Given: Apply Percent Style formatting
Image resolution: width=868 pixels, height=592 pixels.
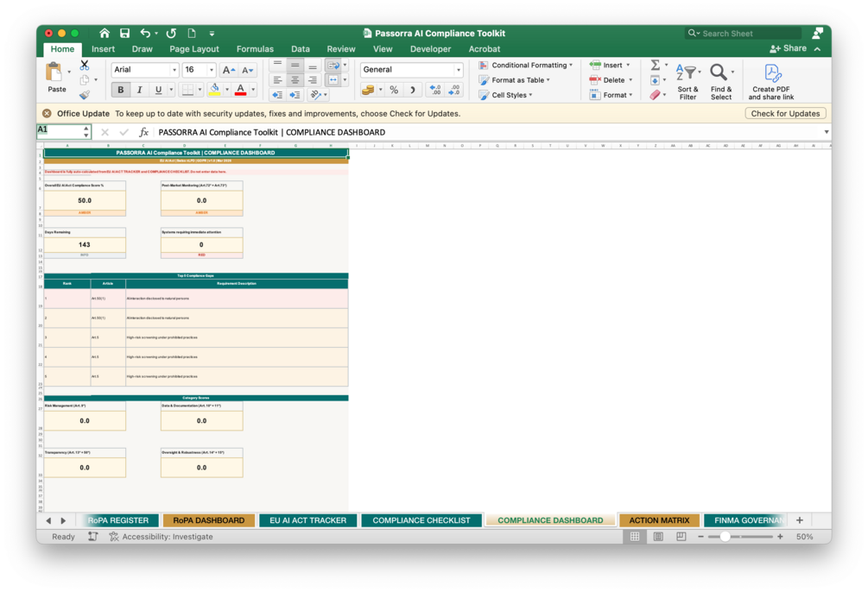Looking at the screenshot, I should pos(394,90).
